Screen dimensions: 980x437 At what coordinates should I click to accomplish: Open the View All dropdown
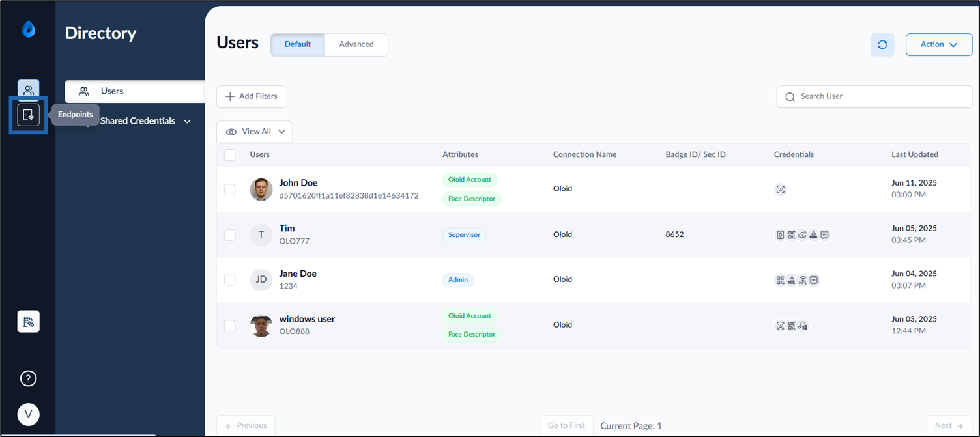coord(255,132)
